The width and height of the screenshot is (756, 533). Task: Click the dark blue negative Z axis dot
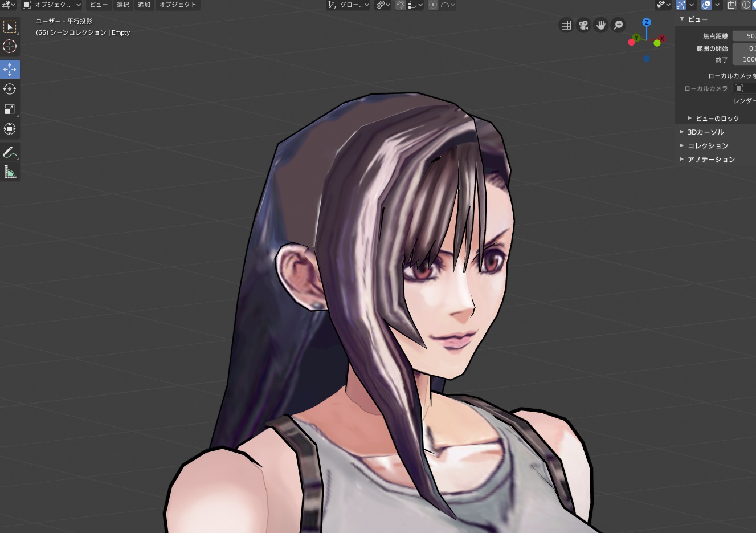tap(647, 59)
